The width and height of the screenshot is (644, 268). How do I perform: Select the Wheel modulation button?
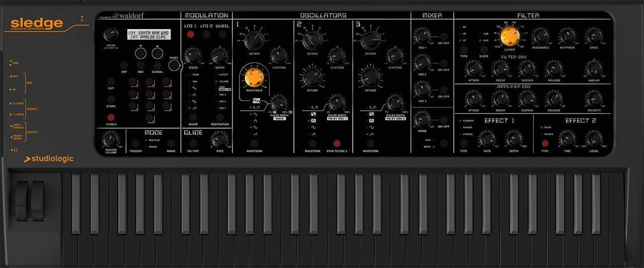[x=222, y=34]
